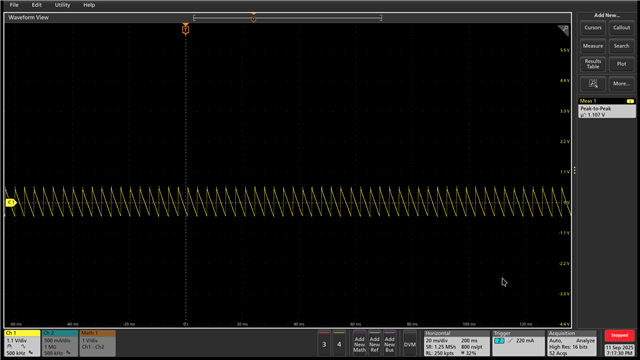640x360 pixels.
Task: Click the C1 waveform handle
Action: click(x=11, y=202)
